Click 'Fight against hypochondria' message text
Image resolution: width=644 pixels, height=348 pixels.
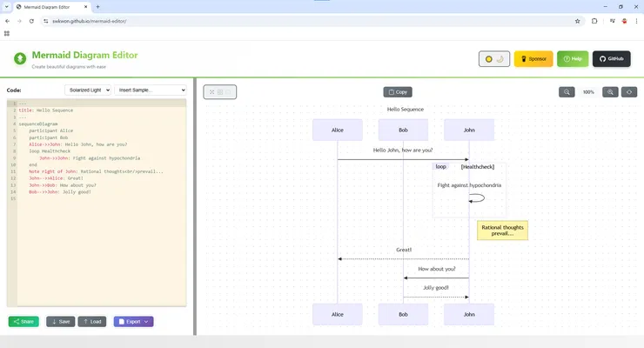tap(469, 185)
